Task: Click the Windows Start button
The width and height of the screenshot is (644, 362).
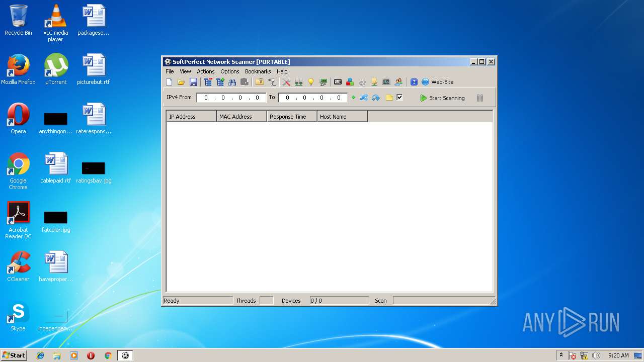Action: tap(14, 355)
